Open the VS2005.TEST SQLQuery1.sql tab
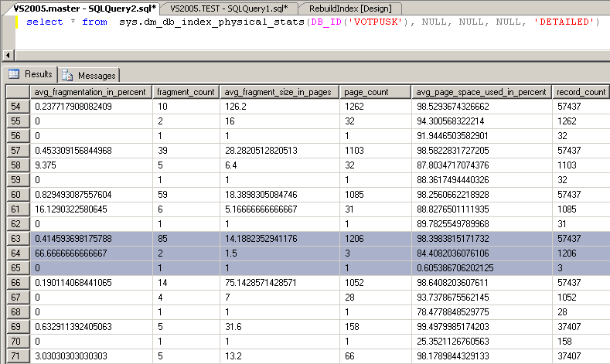 229,9
